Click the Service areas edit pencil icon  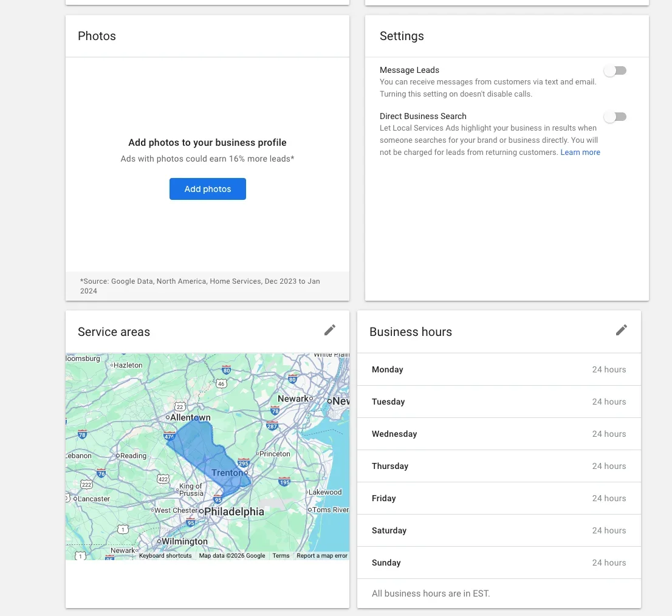click(329, 330)
